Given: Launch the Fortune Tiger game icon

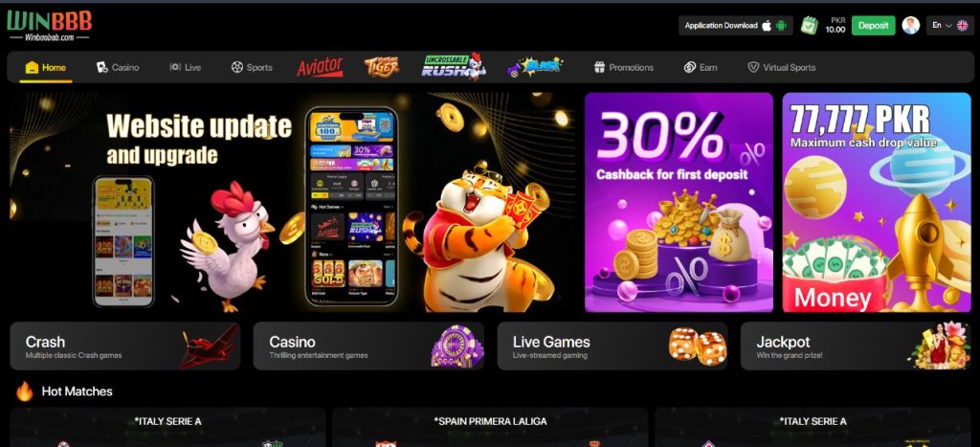Looking at the screenshot, I should coord(381,67).
